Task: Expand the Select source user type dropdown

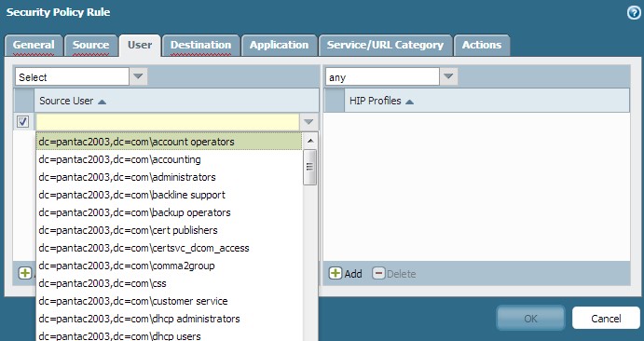Action: [x=138, y=76]
